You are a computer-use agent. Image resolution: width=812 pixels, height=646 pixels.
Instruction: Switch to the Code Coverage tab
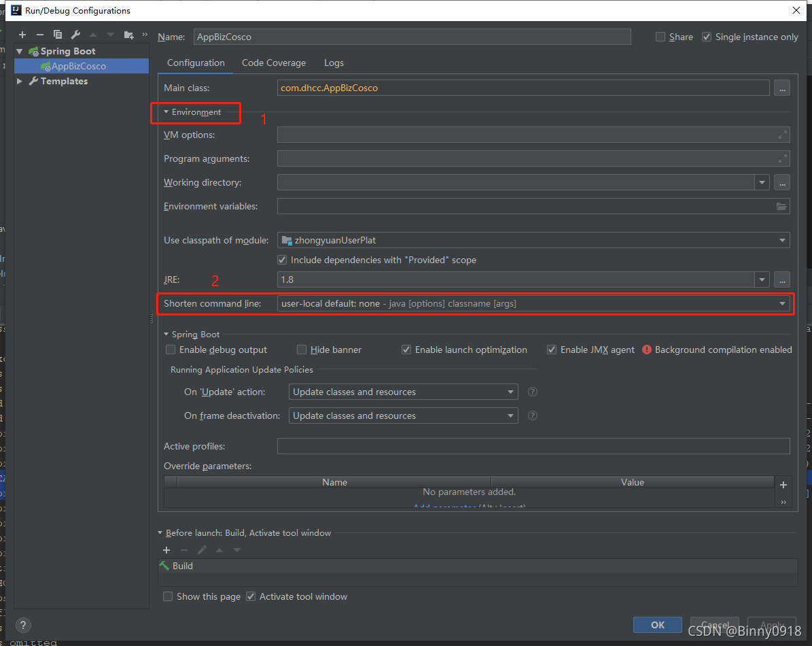[273, 63]
